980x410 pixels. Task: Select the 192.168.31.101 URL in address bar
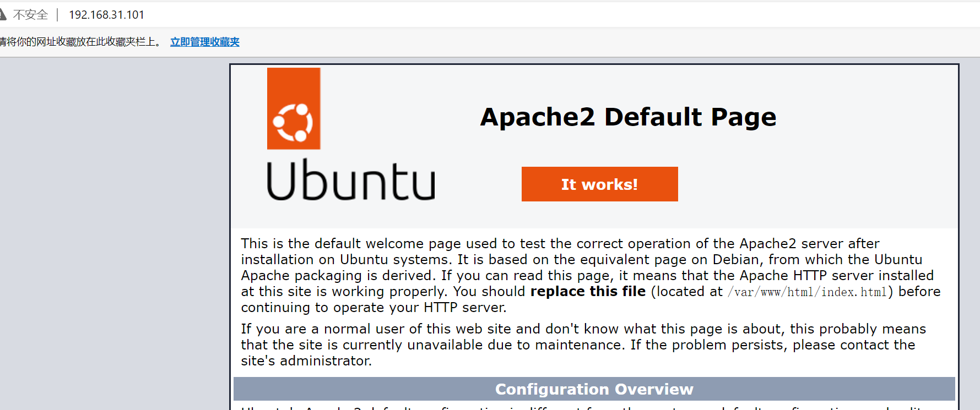point(106,15)
